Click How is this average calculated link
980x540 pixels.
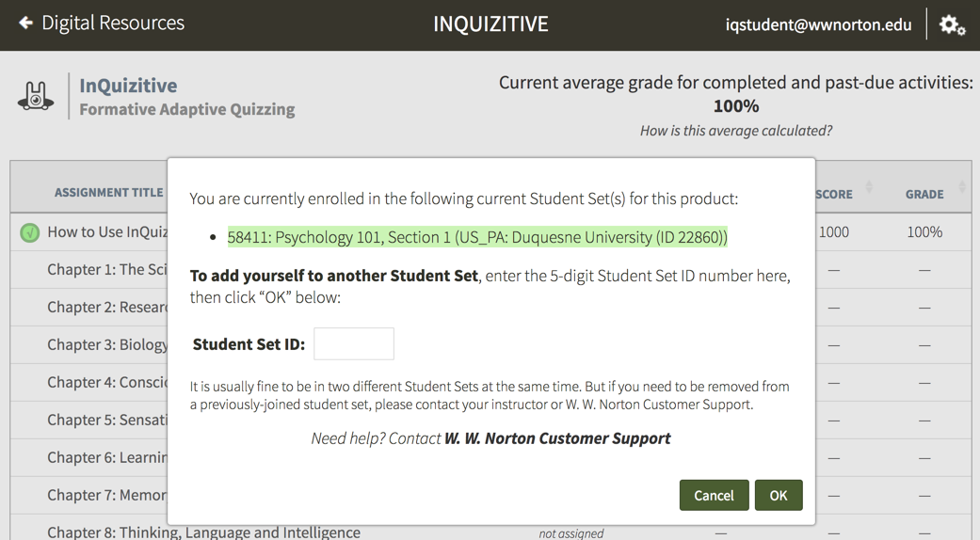point(735,131)
